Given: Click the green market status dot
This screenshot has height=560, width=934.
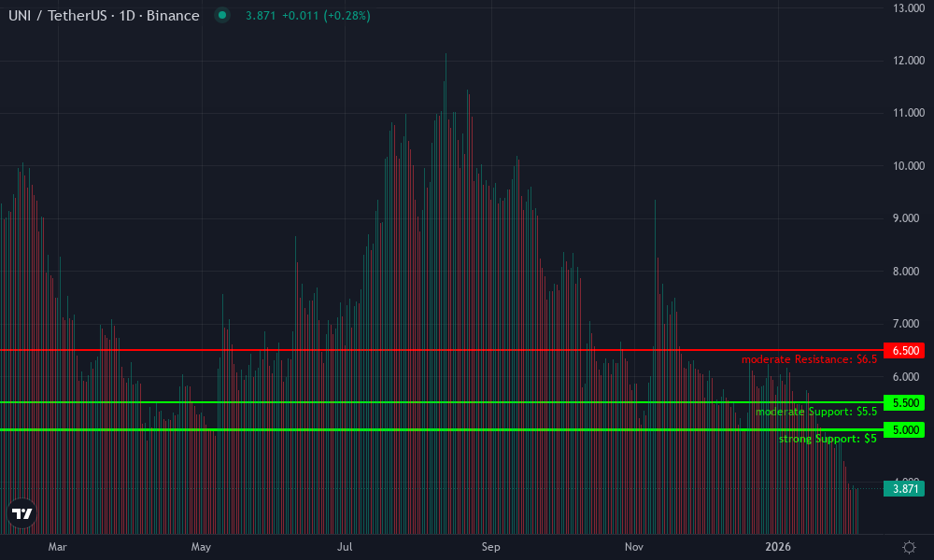Looking at the screenshot, I should (222, 16).
